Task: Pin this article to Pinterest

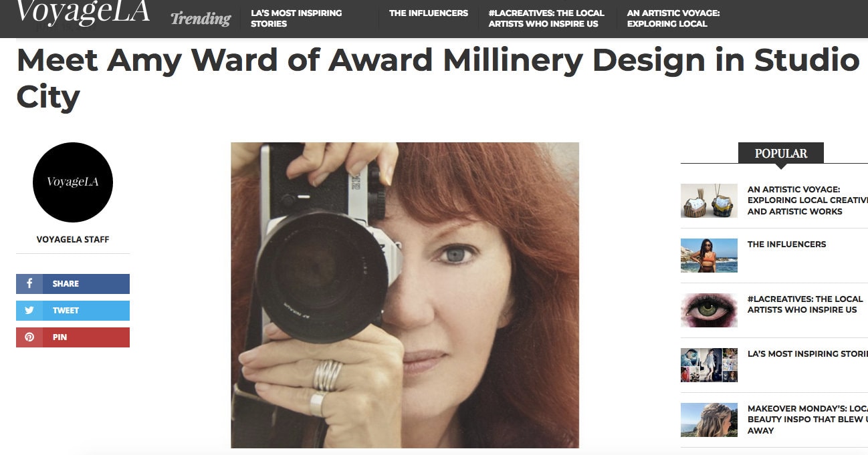Action: (73, 337)
